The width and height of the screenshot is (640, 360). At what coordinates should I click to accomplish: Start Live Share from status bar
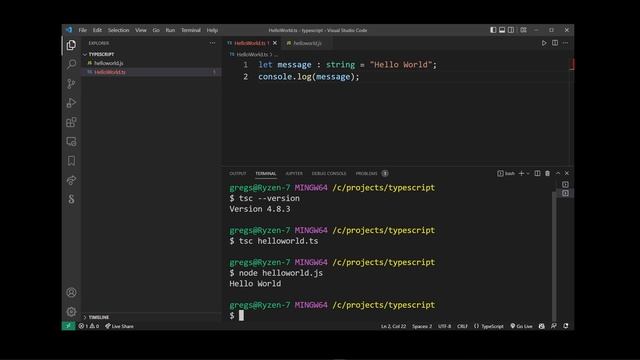point(120,326)
